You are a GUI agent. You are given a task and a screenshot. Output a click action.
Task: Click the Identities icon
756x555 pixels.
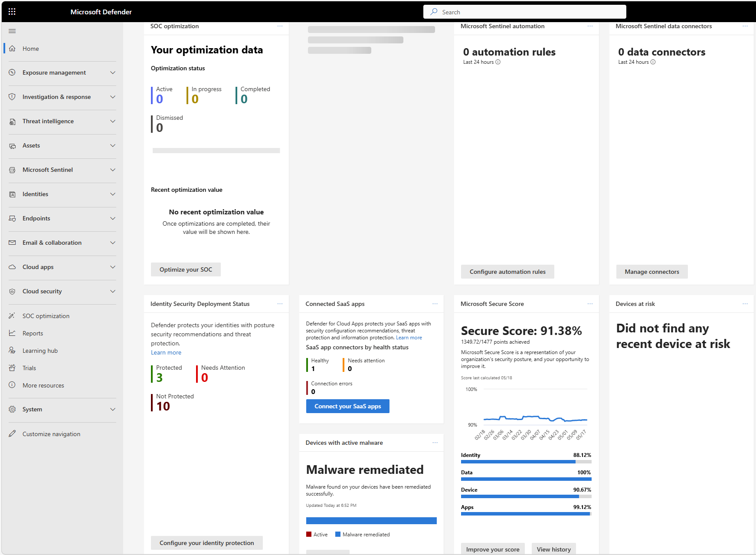tap(12, 194)
